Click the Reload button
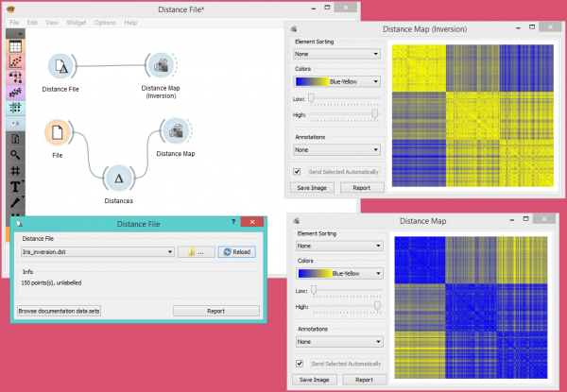567x392 pixels. [x=238, y=252]
